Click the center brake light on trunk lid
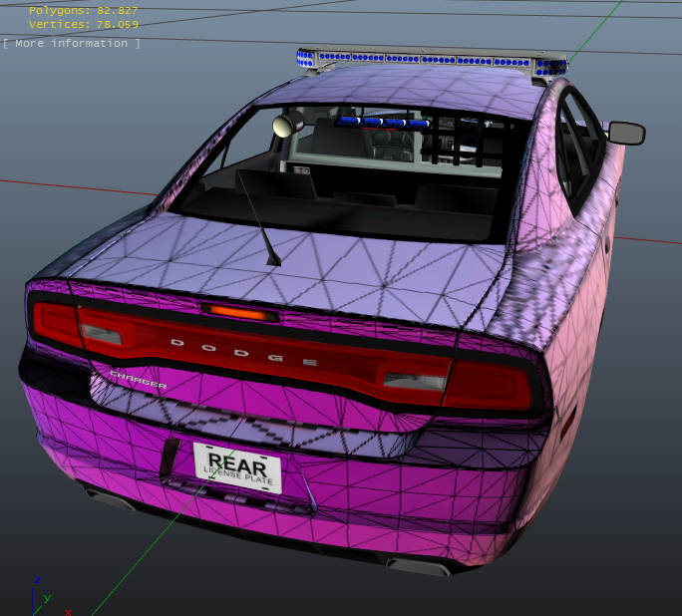 tap(237, 313)
